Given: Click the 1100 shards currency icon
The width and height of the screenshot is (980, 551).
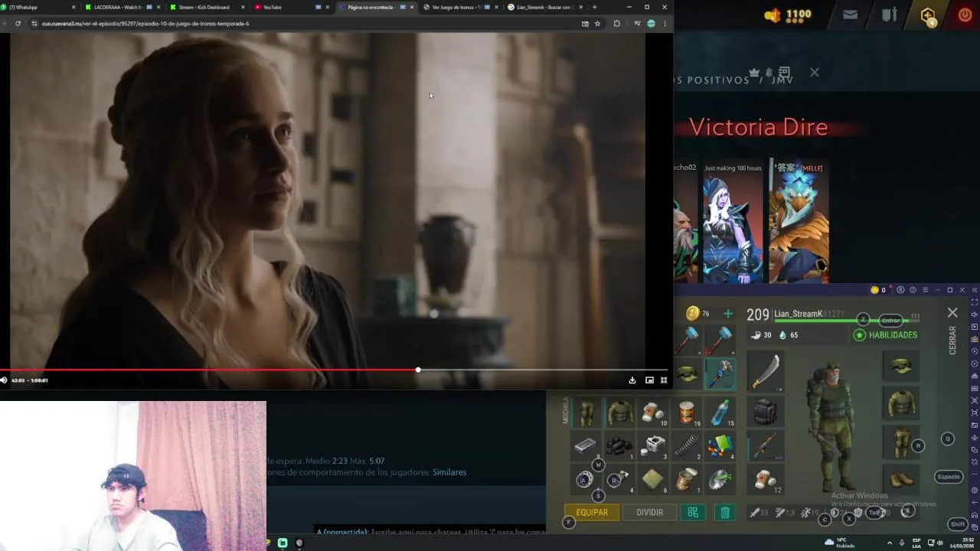Looking at the screenshot, I should point(773,15).
